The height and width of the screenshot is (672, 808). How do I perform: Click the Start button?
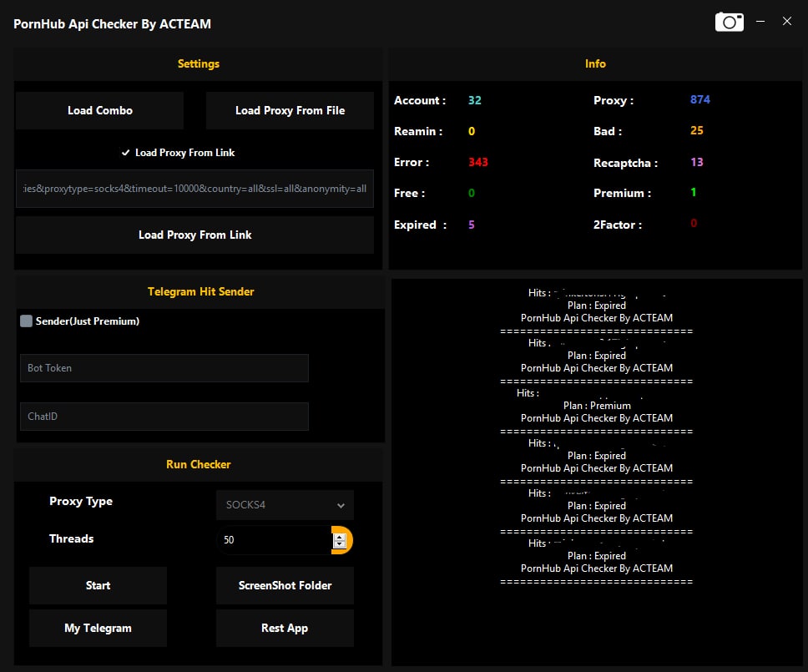coord(98,585)
